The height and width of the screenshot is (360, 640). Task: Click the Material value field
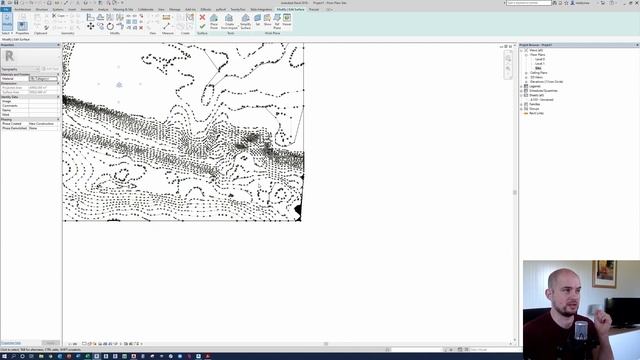(44, 79)
